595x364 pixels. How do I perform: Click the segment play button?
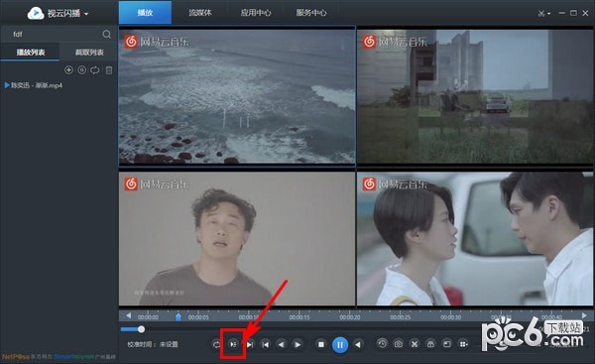[233, 344]
